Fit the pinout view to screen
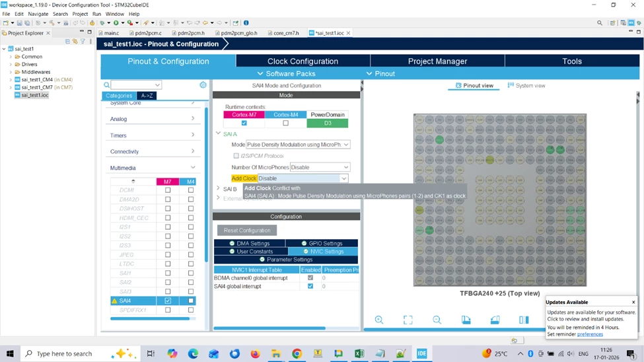The image size is (644, 362). click(x=408, y=320)
